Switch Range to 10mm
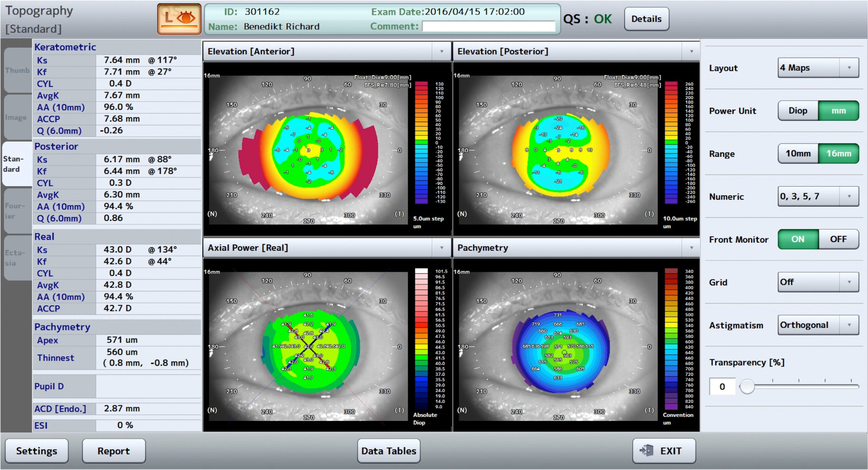Image resolution: width=868 pixels, height=470 pixels. coord(797,154)
